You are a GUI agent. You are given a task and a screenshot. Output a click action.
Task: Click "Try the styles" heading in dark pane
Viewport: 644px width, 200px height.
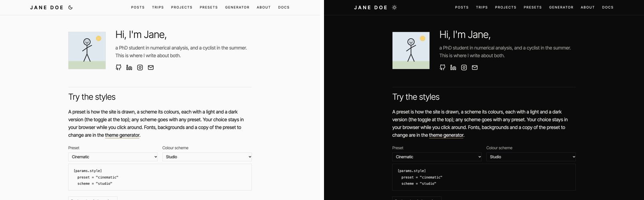(416, 97)
